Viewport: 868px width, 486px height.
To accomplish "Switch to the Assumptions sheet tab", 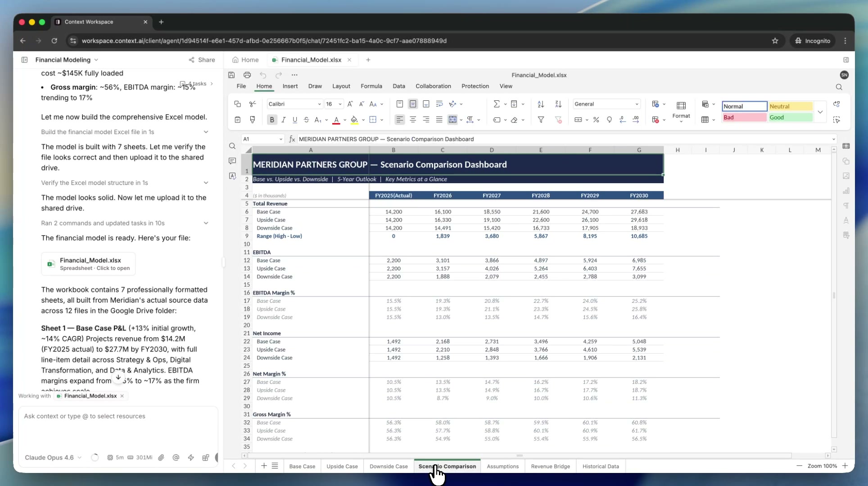I will click(502, 467).
